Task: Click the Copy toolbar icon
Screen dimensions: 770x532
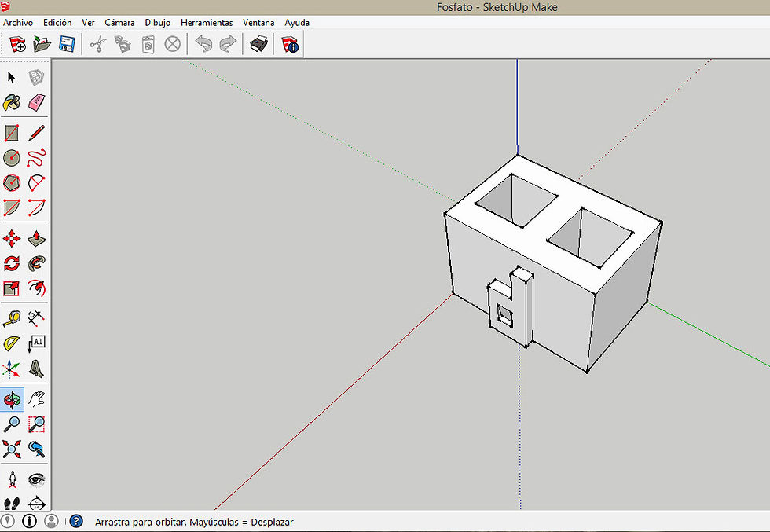Action: point(123,44)
